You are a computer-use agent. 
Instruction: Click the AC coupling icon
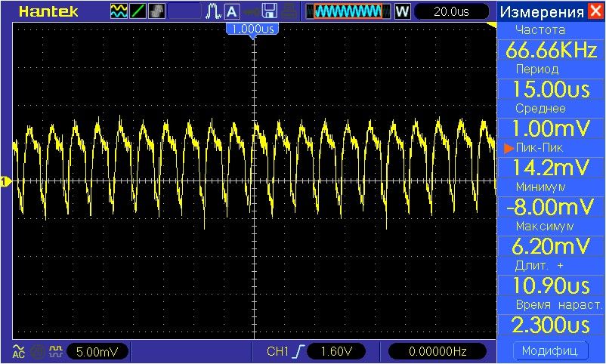tap(19, 351)
